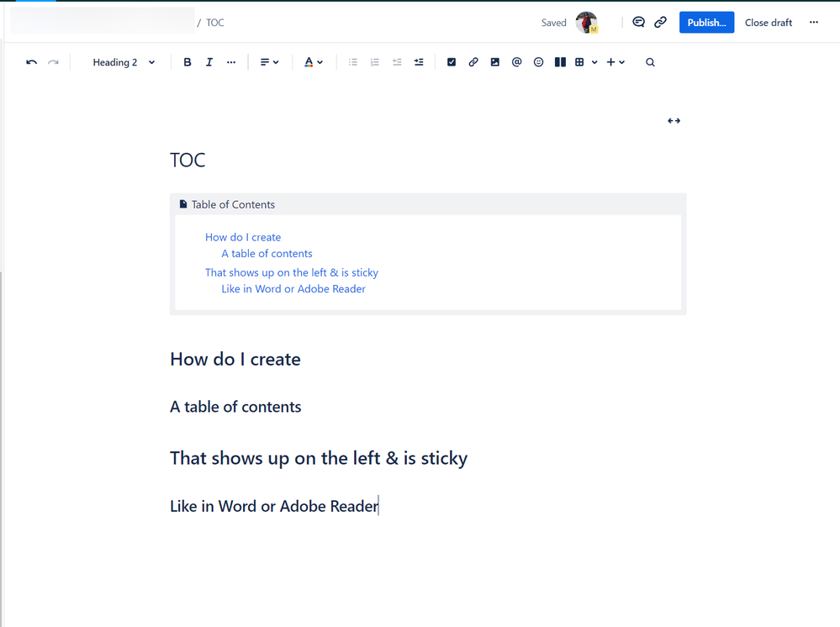This screenshot has height=627, width=840.
Task: Click the 'A table of contents' heading
Action: pyautogui.click(x=235, y=407)
